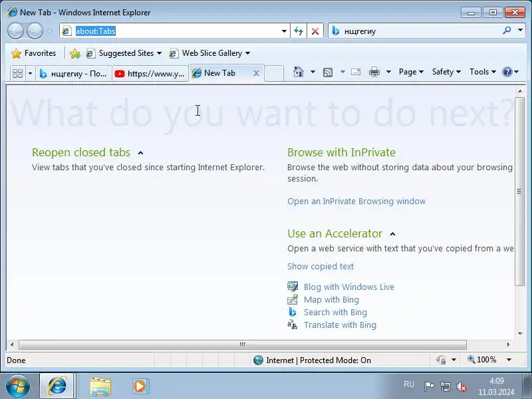Open search provider dropdown arrow

(520, 30)
